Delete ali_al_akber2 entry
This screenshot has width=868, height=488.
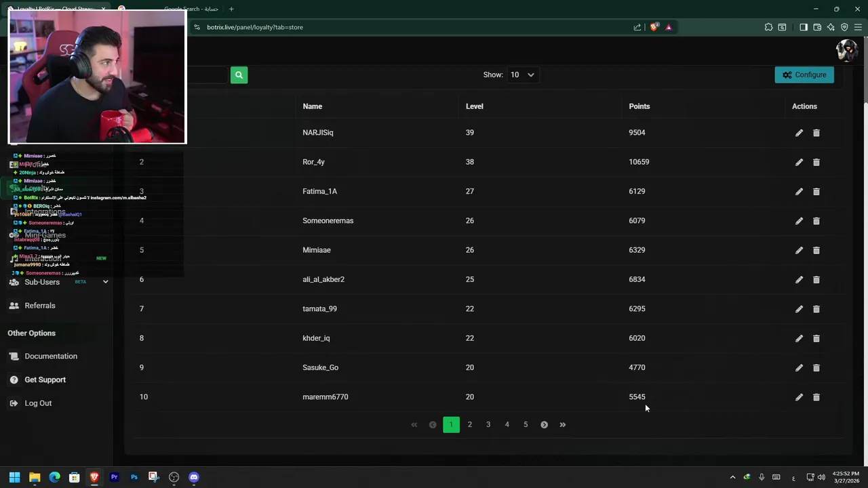[816, 280]
